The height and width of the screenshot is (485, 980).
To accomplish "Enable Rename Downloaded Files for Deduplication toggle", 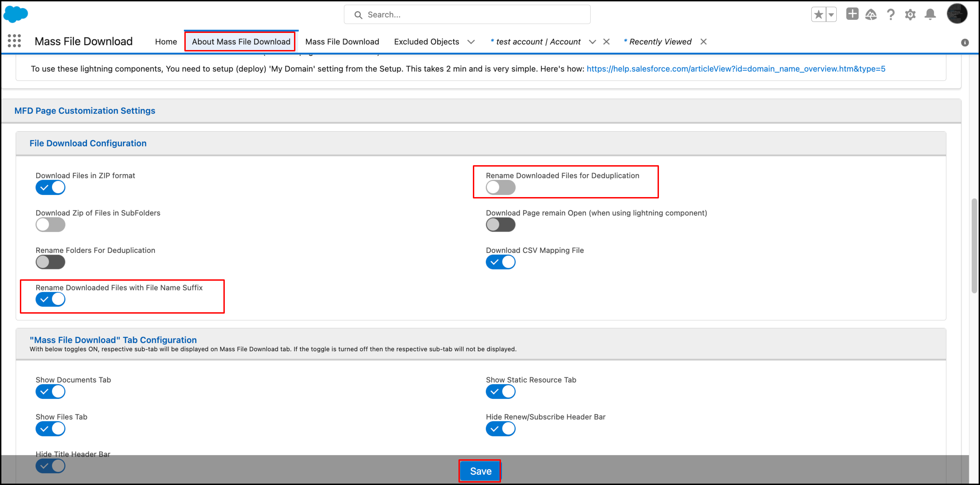I will pos(500,188).
